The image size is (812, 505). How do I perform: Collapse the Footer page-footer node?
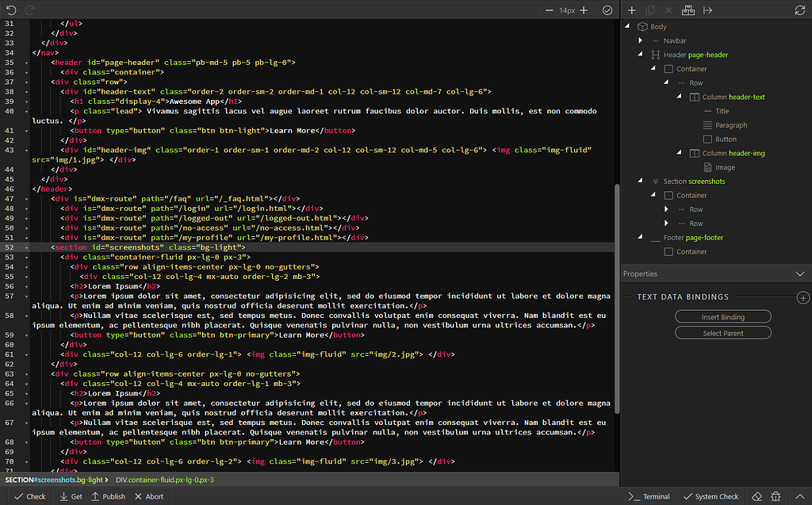641,237
